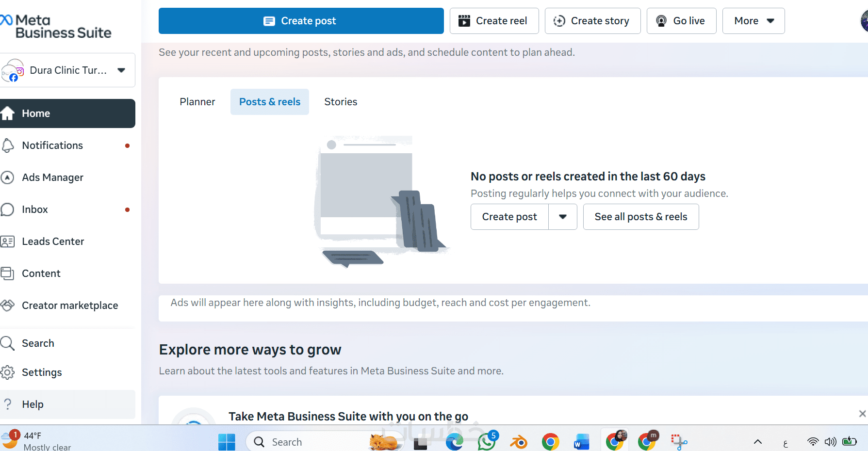
Task: Open Chrome with letter m profile badge
Action: pyautogui.click(x=648, y=440)
